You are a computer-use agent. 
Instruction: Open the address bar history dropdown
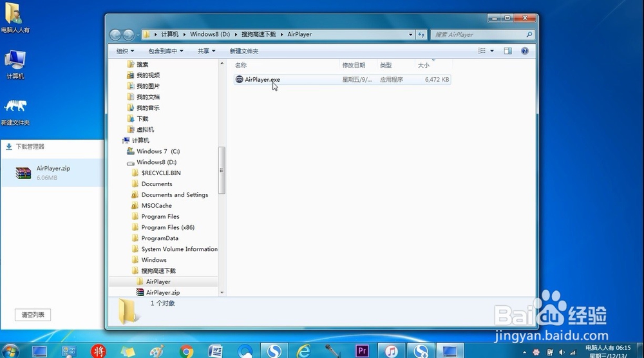click(410, 35)
